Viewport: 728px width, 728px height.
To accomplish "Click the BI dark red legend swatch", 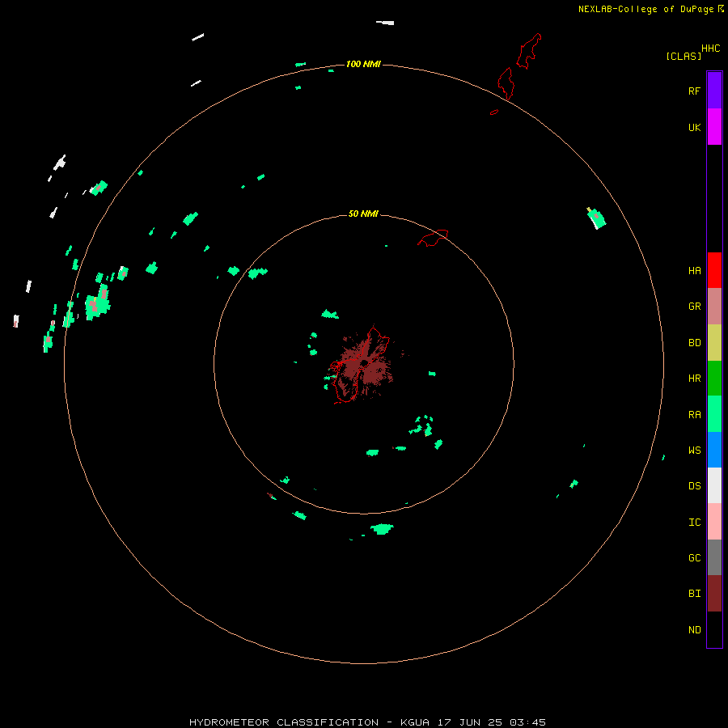I will [x=714, y=594].
